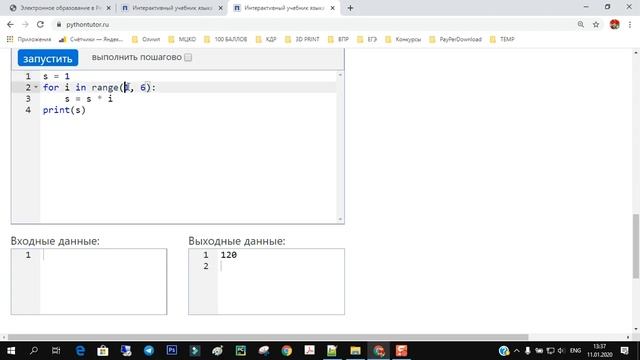Close the second Интерактивный учебник tab

tap(220, 8)
